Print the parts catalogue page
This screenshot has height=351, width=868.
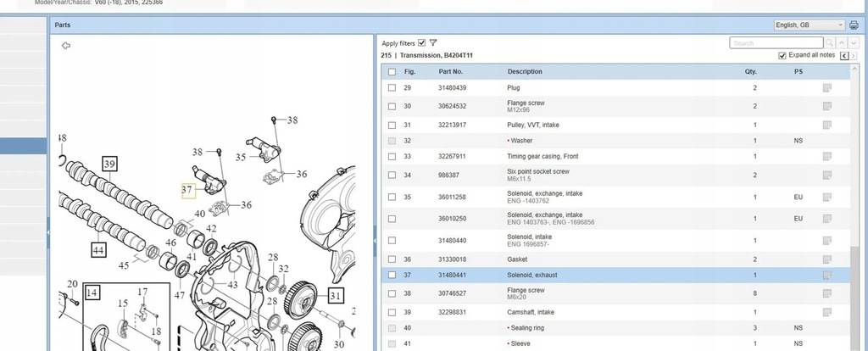(x=854, y=25)
